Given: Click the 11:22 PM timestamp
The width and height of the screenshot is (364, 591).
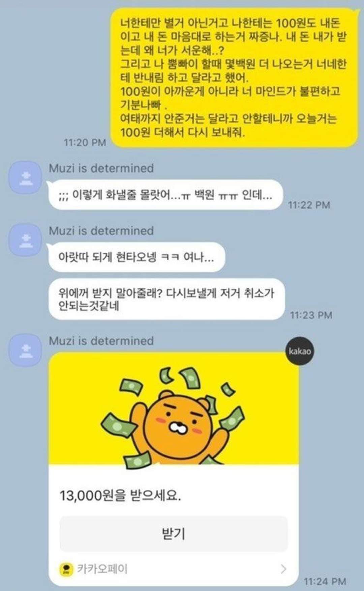Looking at the screenshot, I should [309, 205].
